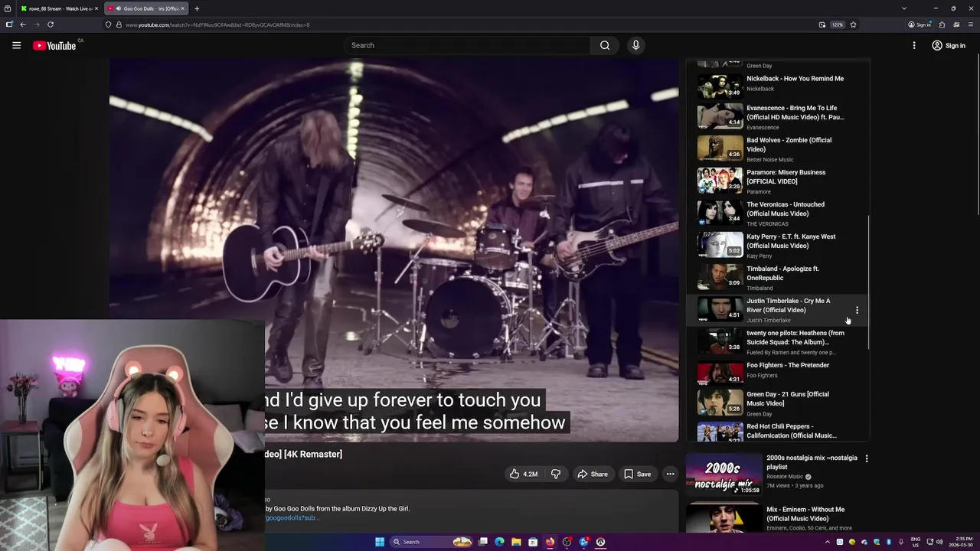Viewport: 980px width, 551px height.
Task: Open the YouTube guide hamburger menu
Action: coord(16,45)
